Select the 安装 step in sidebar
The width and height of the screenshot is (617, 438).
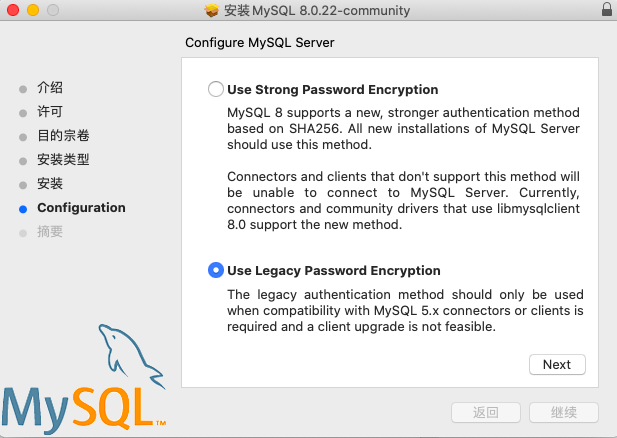point(50,184)
